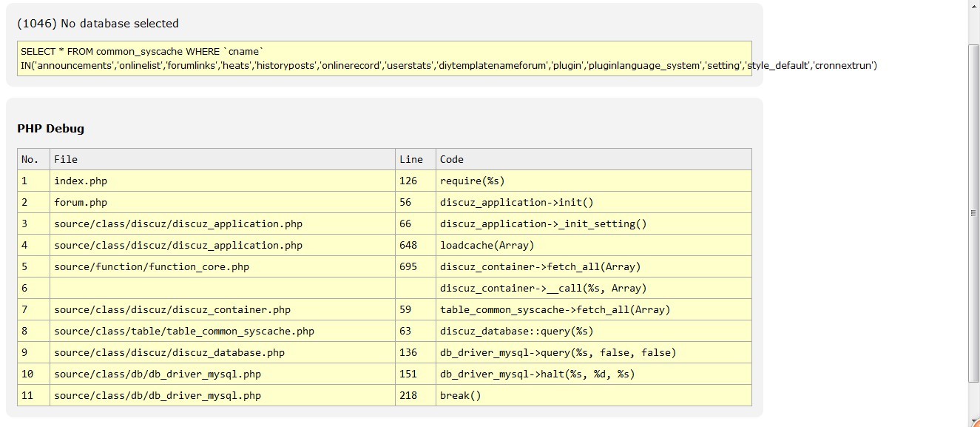
Task: Click the 'Line' column header
Action: click(x=416, y=159)
